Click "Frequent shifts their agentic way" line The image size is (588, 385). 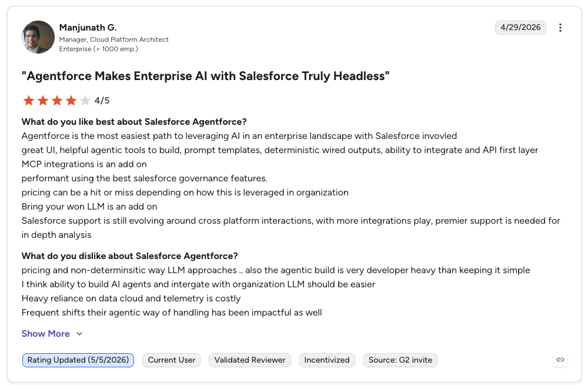172,313
